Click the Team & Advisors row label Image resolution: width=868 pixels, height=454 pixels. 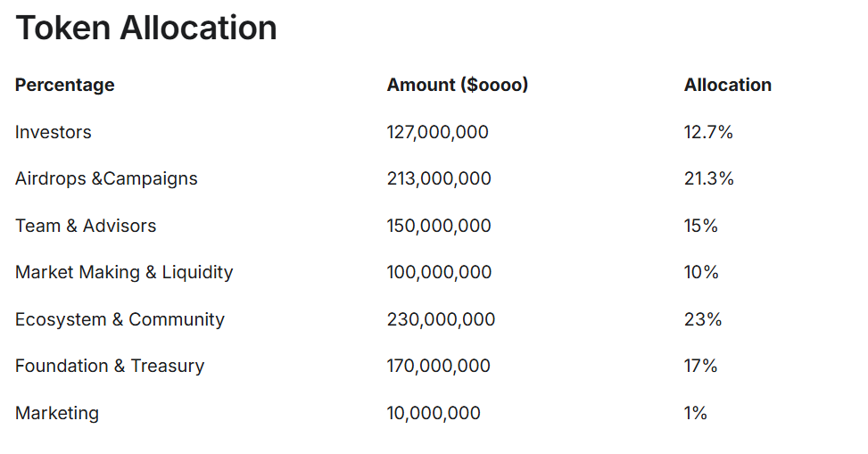pos(86,226)
